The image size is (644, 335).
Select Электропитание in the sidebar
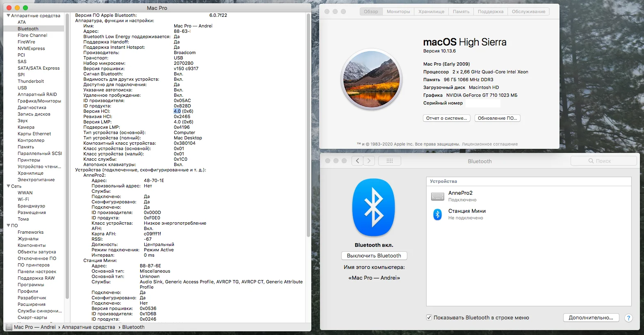tap(36, 180)
